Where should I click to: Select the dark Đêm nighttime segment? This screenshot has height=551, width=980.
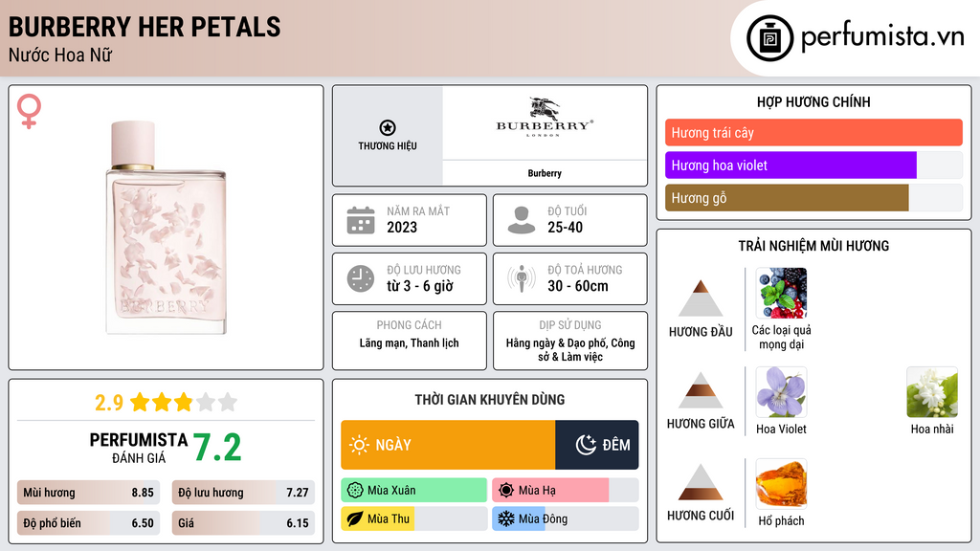pos(597,445)
